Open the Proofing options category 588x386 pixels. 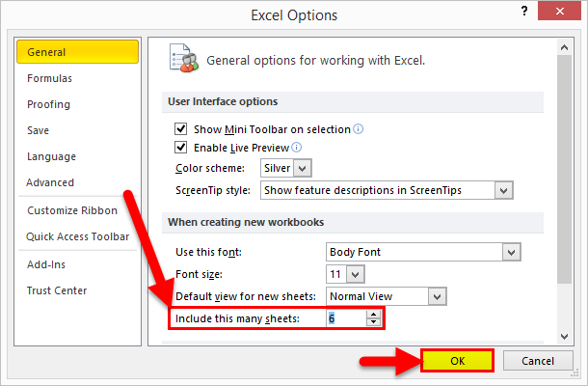49,104
